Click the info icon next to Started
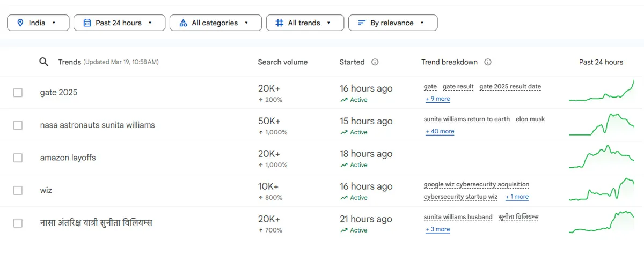 (375, 62)
